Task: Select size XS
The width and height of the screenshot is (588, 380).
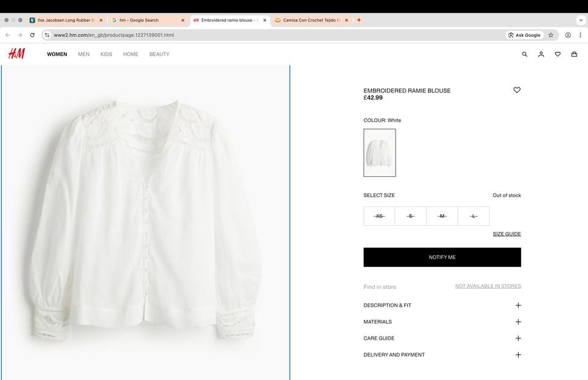Action: tap(379, 216)
